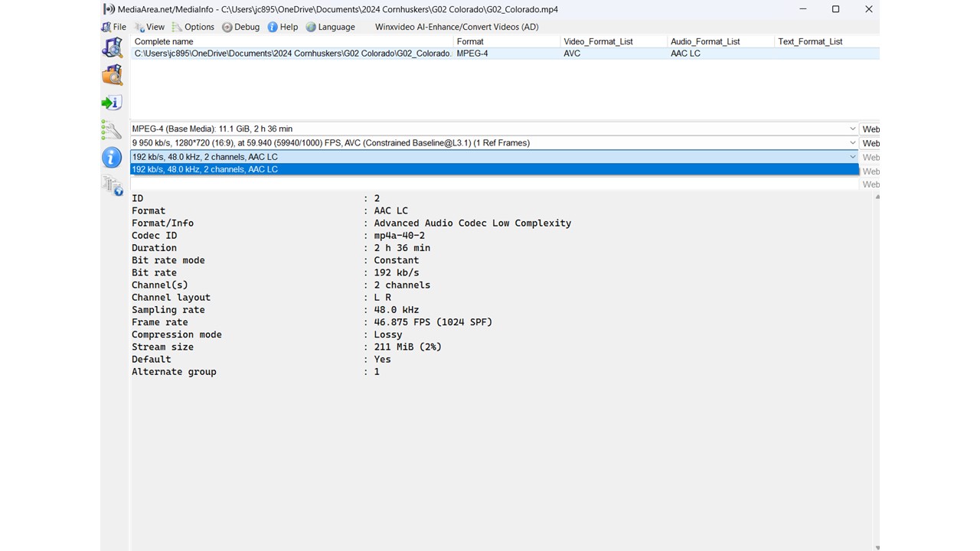Screen dimensions: 980x551
Task: Click the Format/Info label
Action: [162, 223]
